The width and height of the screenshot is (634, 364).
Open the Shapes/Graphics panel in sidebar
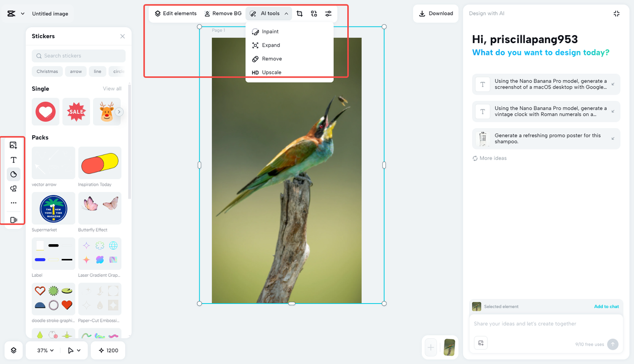point(13,174)
